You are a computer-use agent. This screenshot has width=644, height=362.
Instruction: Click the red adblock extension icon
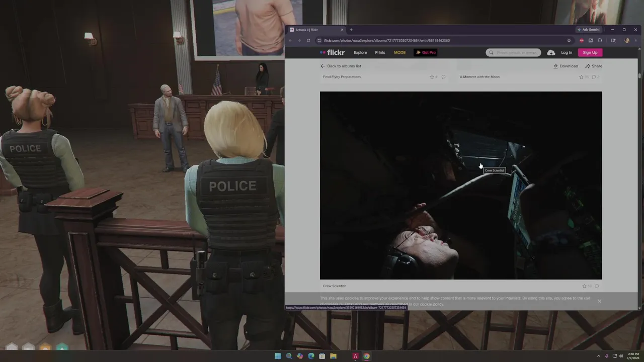point(582,40)
